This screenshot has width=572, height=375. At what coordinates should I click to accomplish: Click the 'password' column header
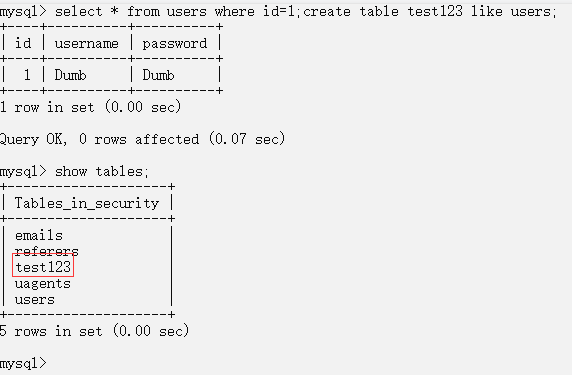[175, 44]
